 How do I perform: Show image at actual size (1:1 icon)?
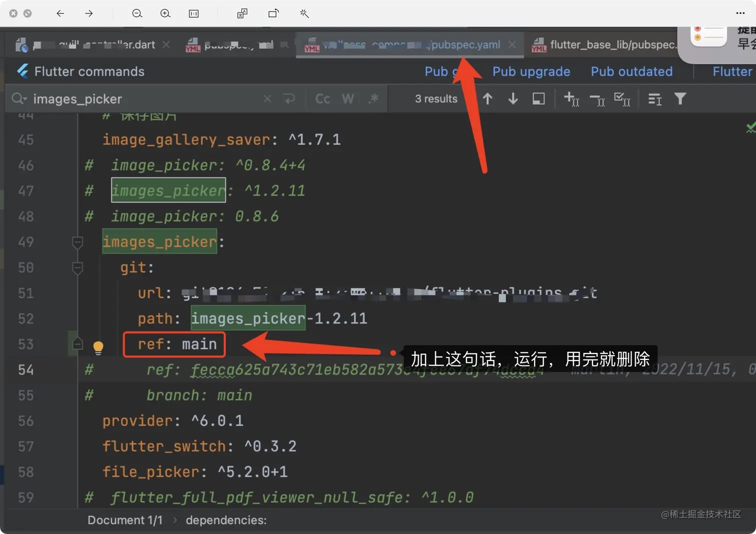[194, 13]
